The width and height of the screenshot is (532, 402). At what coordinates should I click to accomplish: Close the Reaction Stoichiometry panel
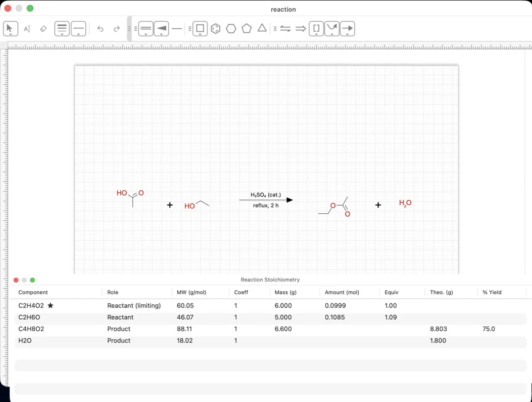click(16, 280)
